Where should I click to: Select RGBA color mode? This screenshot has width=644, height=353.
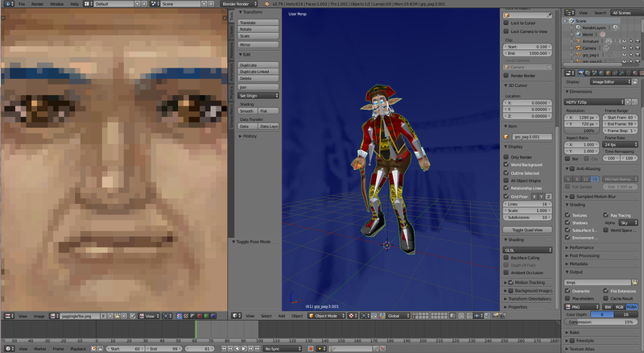(632, 307)
